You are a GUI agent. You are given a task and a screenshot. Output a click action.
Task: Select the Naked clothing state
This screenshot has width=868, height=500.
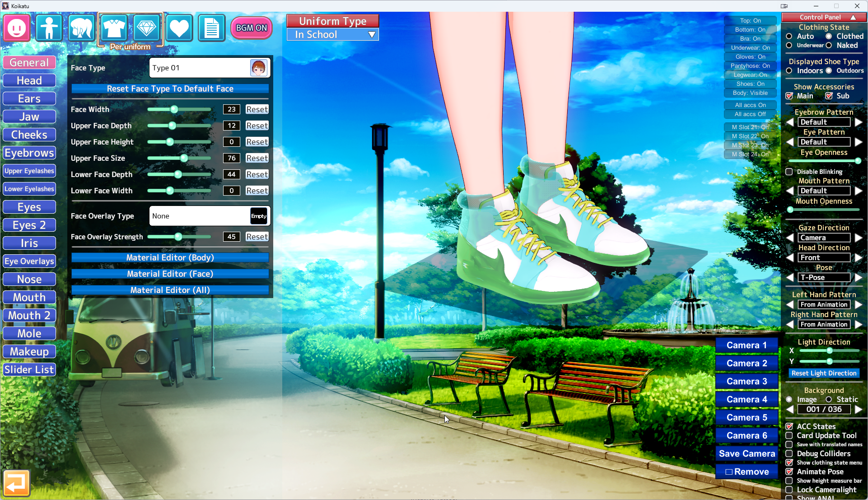click(x=829, y=45)
